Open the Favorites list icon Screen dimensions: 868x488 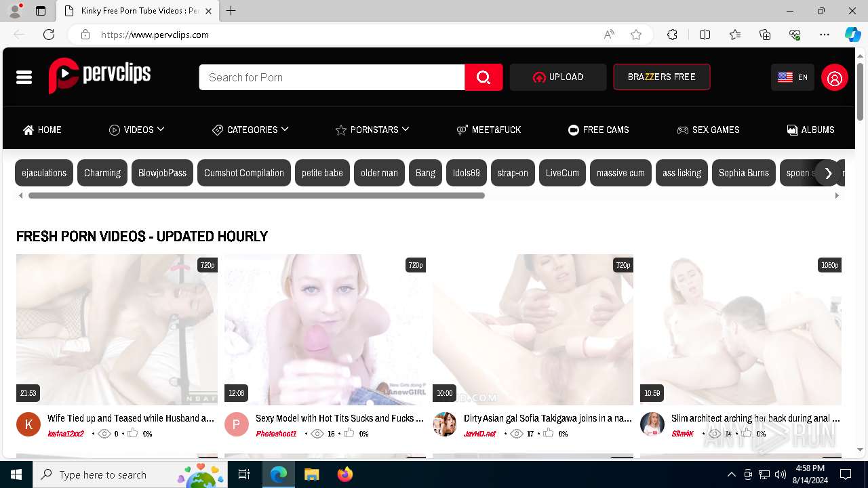click(735, 35)
